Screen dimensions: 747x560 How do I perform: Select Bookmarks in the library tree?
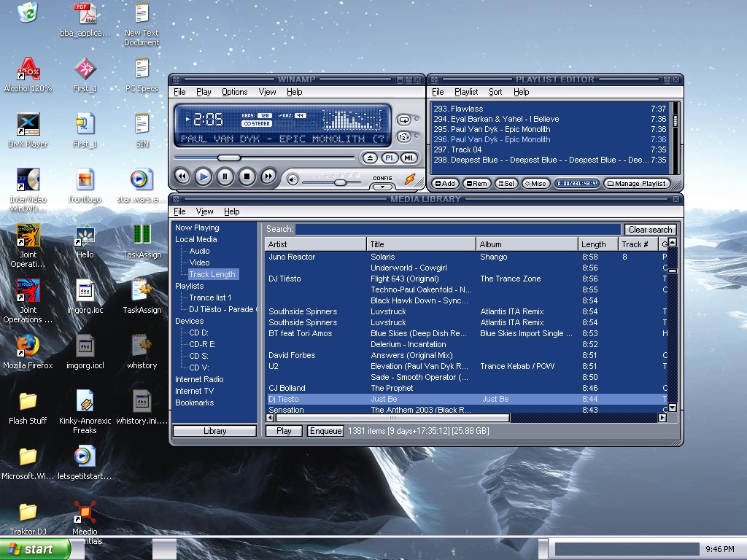pos(194,402)
